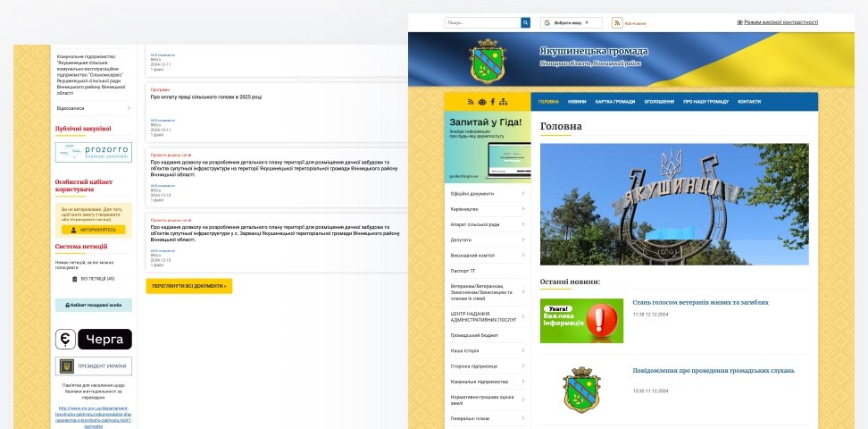868x429 pixels.
Task: Click the eye icon for high contrast mode
Action: (x=739, y=22)
